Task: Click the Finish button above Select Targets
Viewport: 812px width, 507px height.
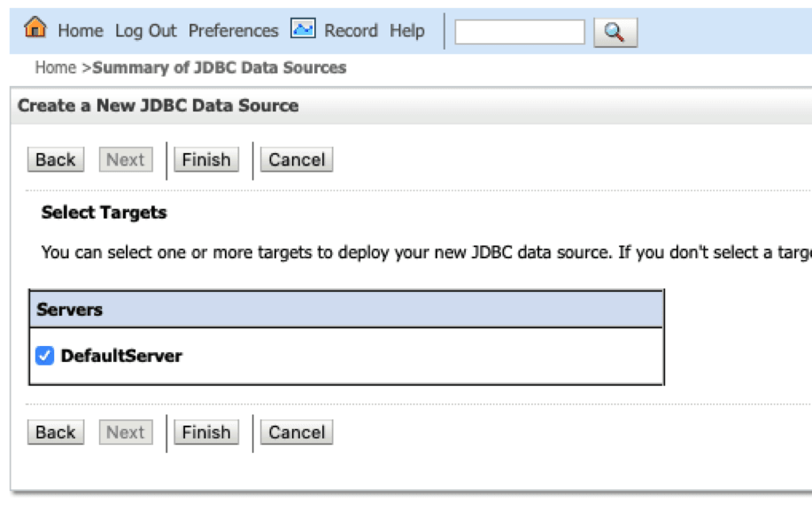Action: [206, 159]
